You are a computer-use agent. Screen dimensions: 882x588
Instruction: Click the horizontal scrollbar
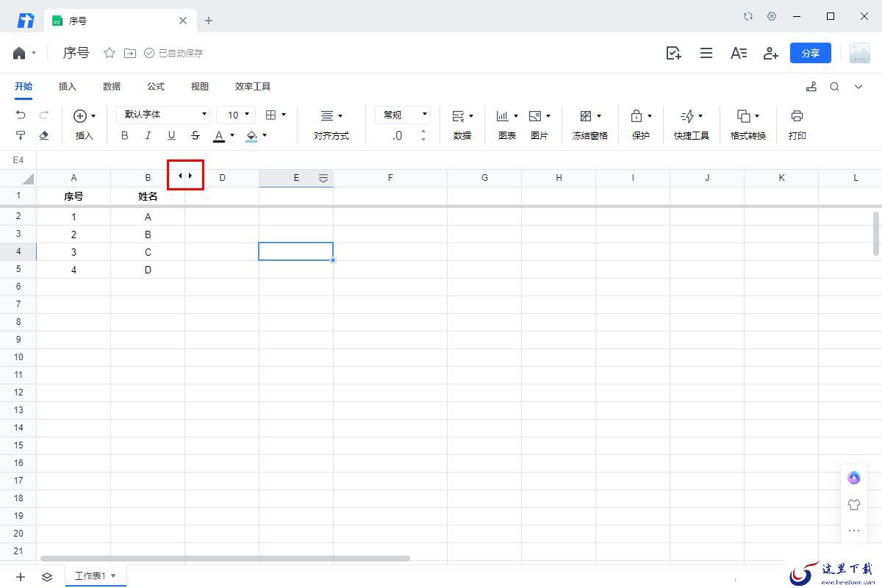coord(225,559)
